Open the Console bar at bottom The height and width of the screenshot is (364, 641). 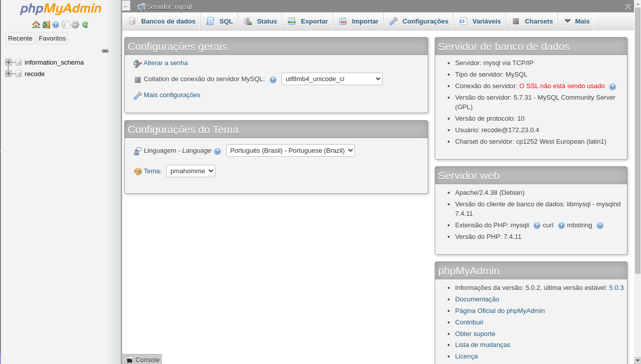tap(142, 359)
